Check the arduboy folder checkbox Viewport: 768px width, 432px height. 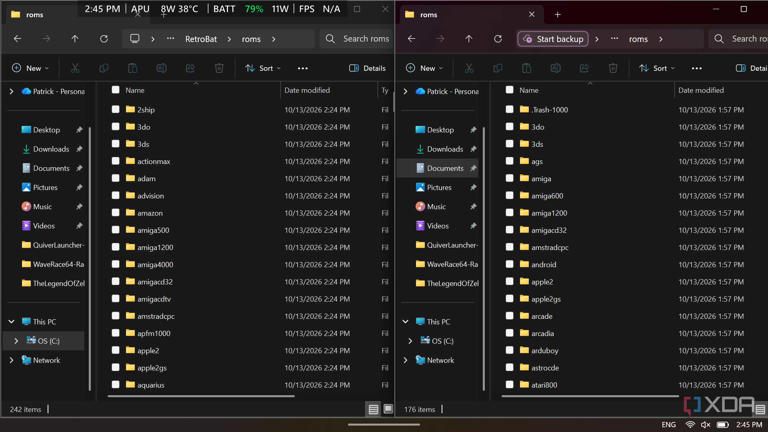(509, 350)
